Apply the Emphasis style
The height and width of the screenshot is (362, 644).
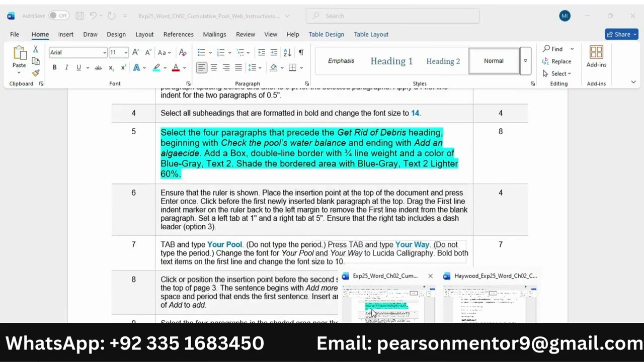(x=341, y=61)
